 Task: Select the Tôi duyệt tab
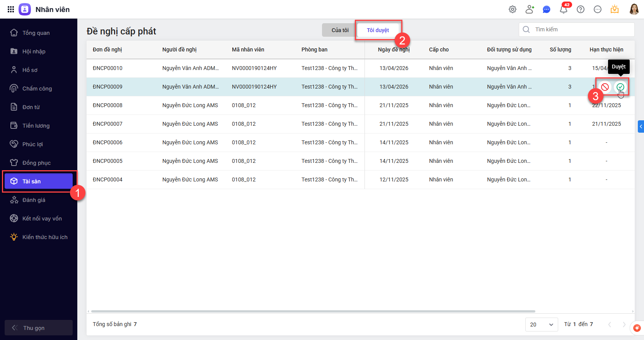coord(378,30)
